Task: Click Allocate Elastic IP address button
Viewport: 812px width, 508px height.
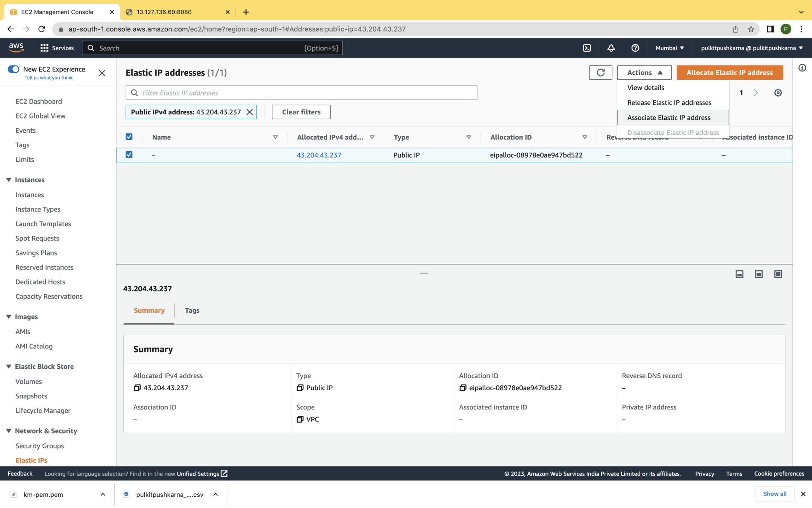Action: click(729, 72)
